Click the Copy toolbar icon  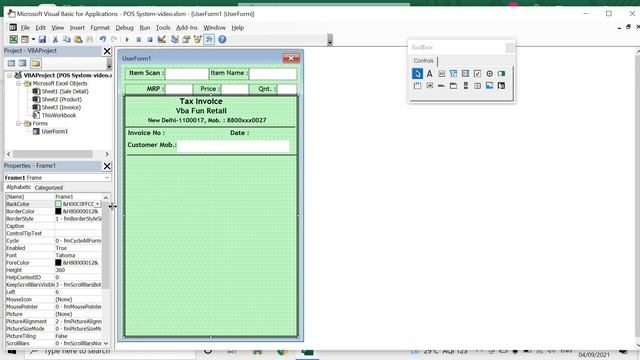67,40
